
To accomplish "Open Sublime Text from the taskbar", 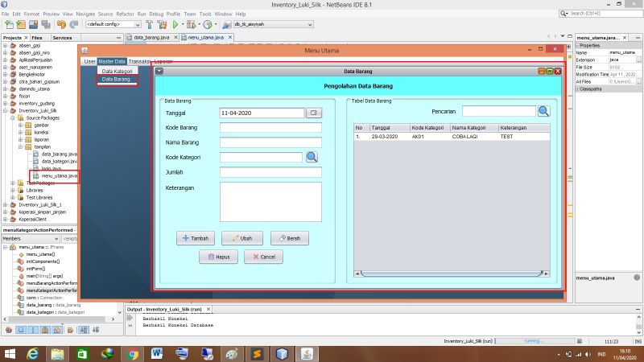I will 257,354.
